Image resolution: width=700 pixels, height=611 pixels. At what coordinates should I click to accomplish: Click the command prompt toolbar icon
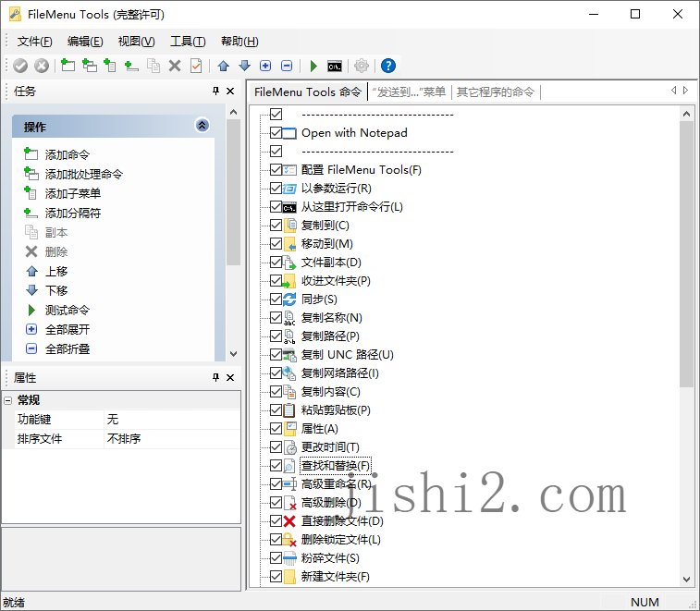point(335,67)
